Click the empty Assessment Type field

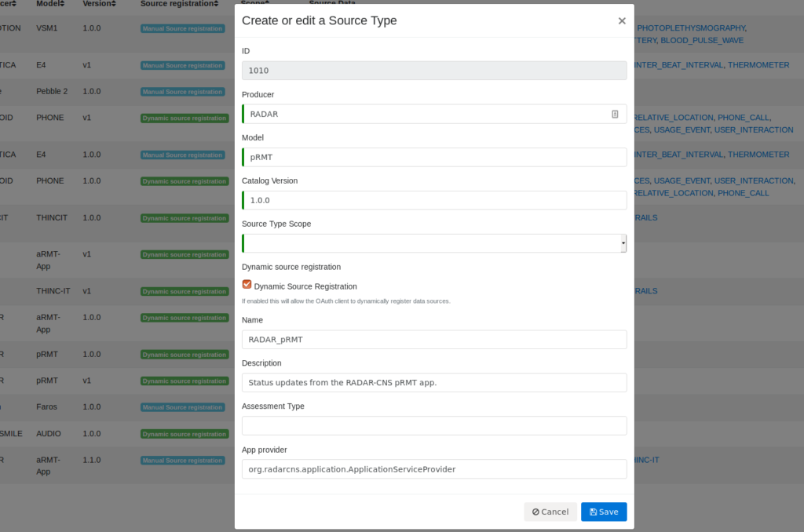pos(434,425)
